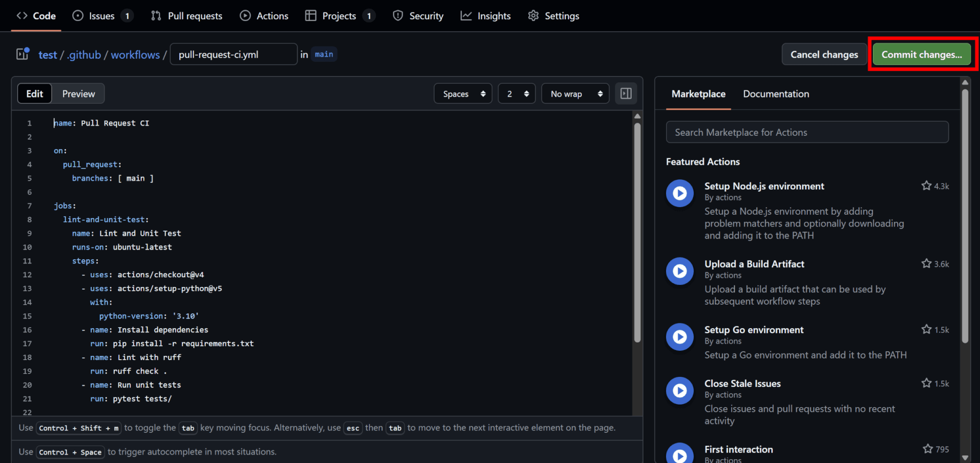
Task: Click the Security shield icon
Action: point(398,15)
